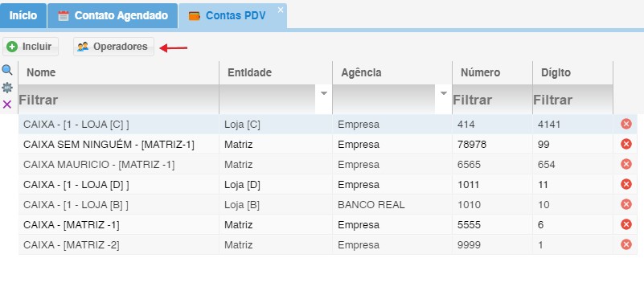The height and width of the screenshot is (291, 644).
Task: Click the magnifier search icon beside grid
Action: 7,70
